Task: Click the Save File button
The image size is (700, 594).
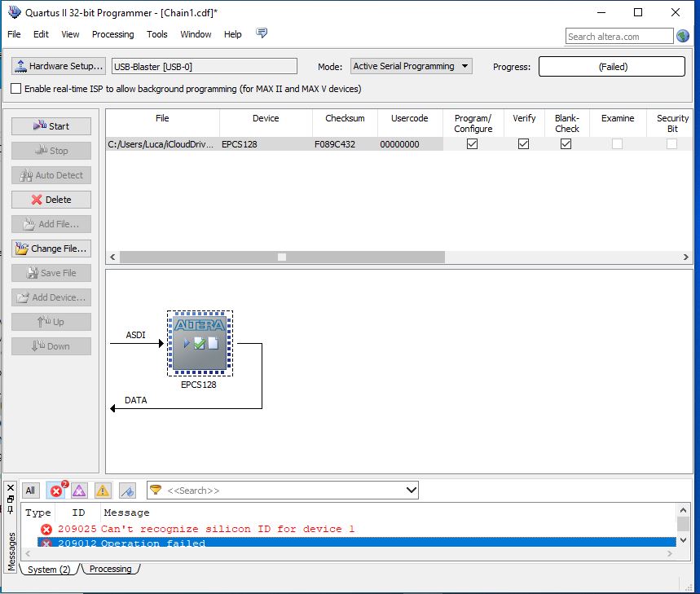Action: coord(51,273)
